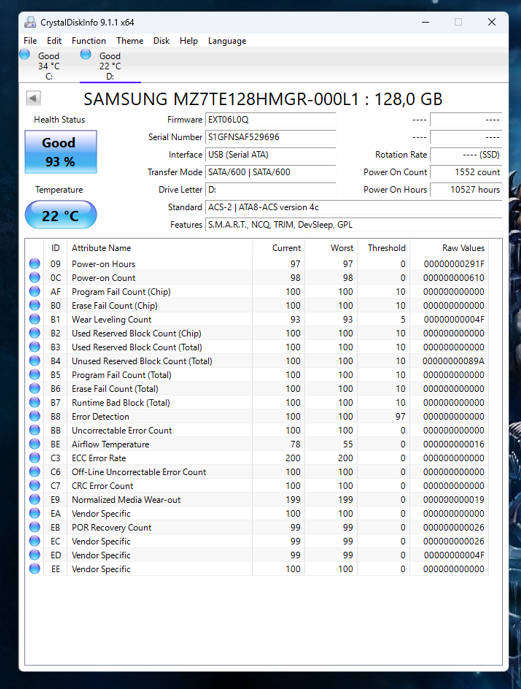521x689 pixels.
Task: Click status orb of Erase Fail Count (Chip)
Action: point(34,305)
